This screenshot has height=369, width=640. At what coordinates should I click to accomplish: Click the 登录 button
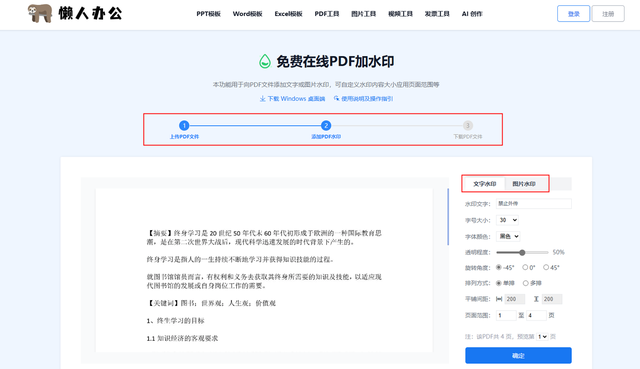point(573,13)
